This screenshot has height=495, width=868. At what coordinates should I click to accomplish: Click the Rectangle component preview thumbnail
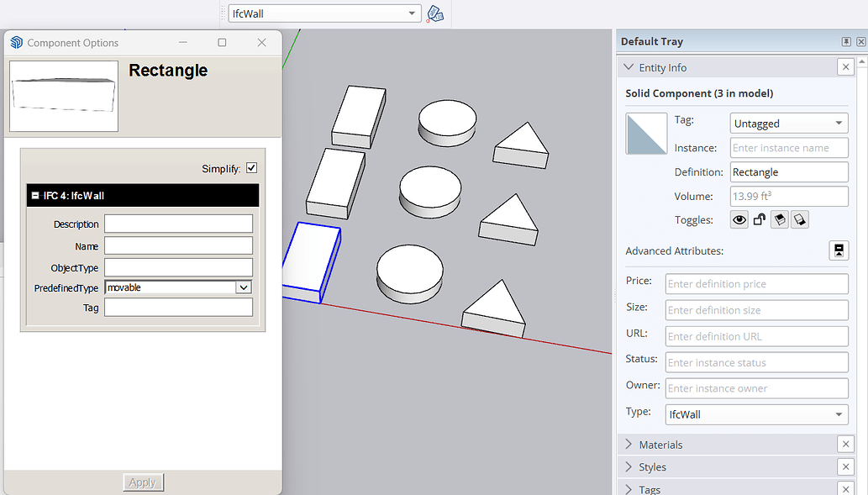63,96
